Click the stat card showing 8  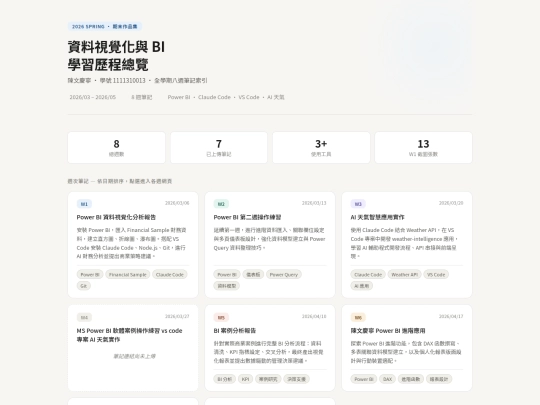[x=116, y=147]
